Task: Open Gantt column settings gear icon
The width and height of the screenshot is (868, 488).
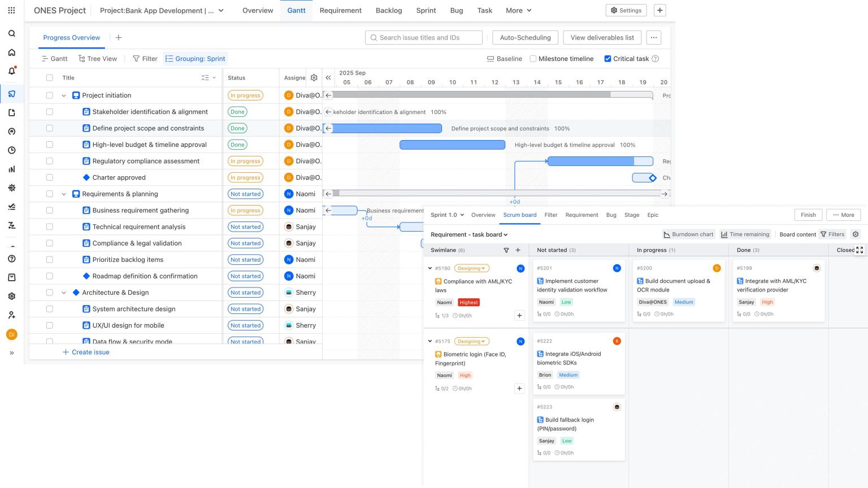Action: (314, 78)
